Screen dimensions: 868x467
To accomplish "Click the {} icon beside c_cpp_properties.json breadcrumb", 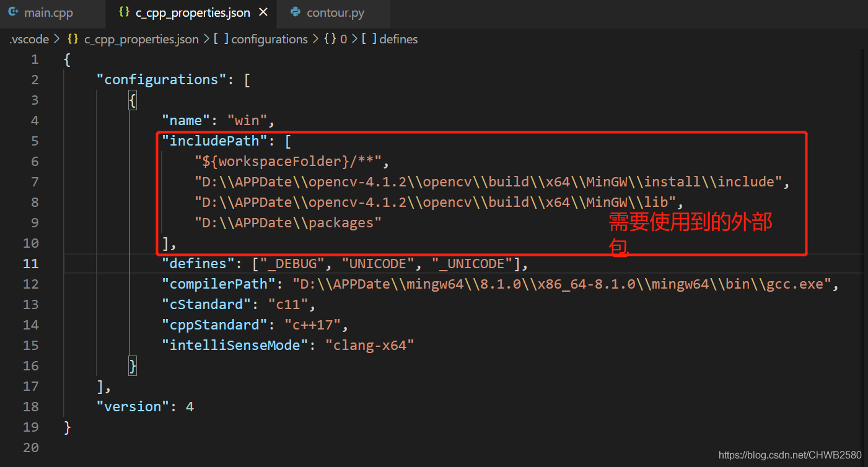I will pos(72,38).
